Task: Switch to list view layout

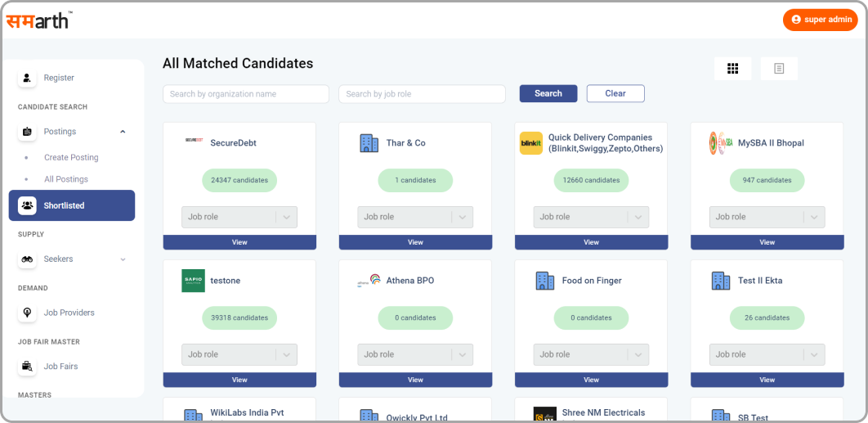Action: pyautogui.click(x=778, y=69)
